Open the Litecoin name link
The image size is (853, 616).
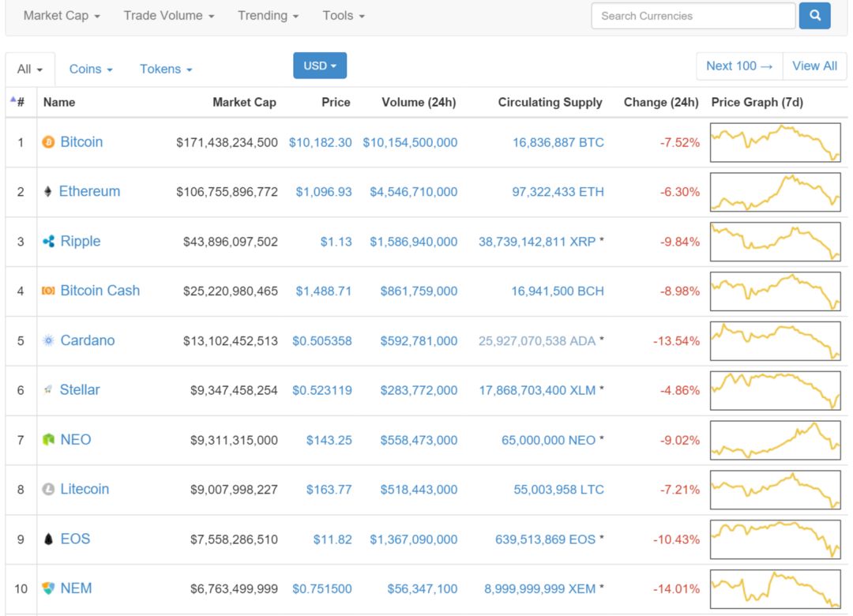coord(85,489)
